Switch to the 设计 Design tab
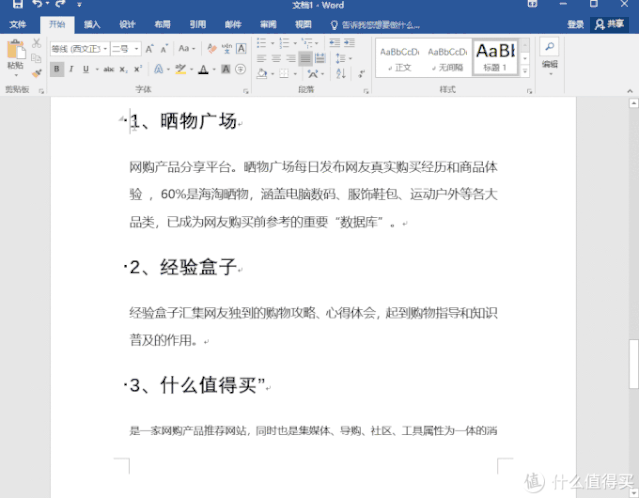Image resolution: width=639 pixels, height=498 pixels. tap(127, 24)
